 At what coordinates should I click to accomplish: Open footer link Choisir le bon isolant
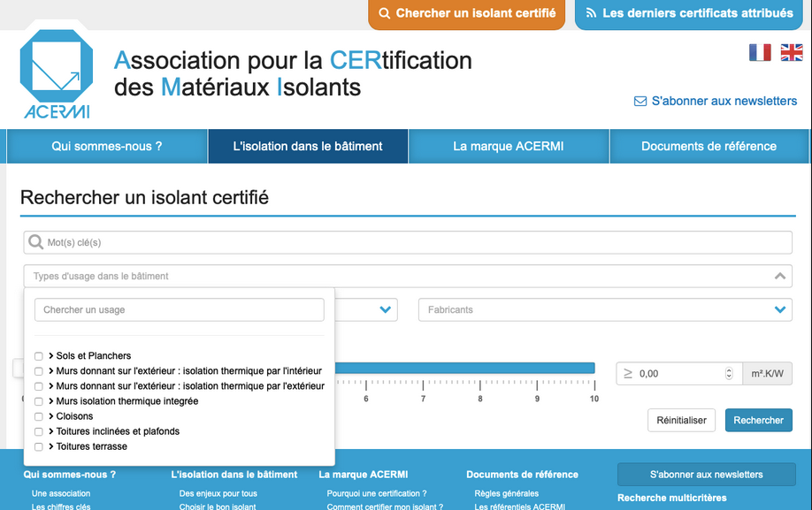pos(218,506)
